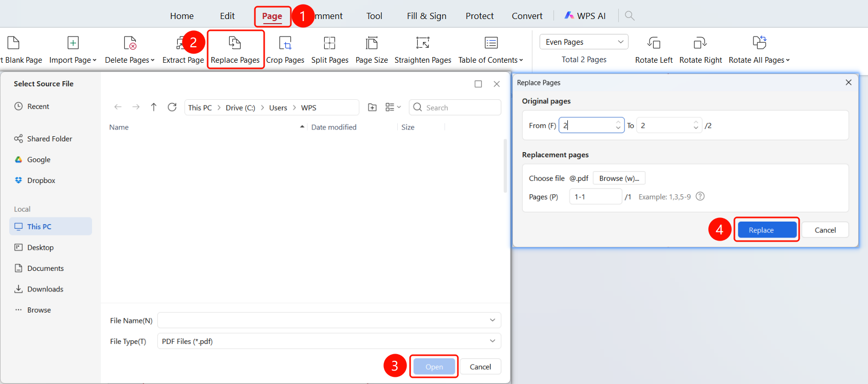The width and height of the screenshot is (868, 384).
Task: Cancel the Select Source File dialog
Action: (x=480, y=367)
